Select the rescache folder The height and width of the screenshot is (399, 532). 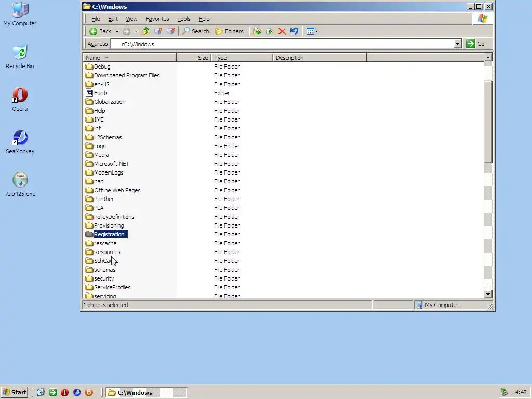pyautogui.click(x=101, y=243)
